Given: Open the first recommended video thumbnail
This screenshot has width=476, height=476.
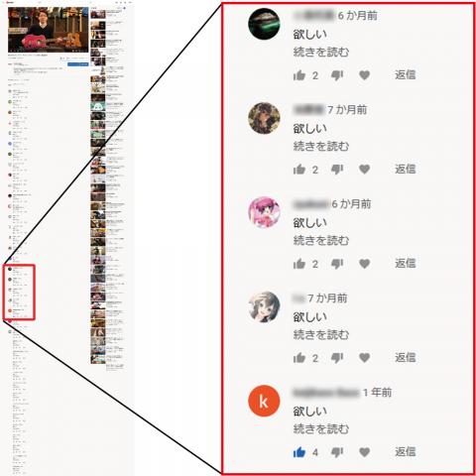Looking at the screenshot, I should click(98, 14).
